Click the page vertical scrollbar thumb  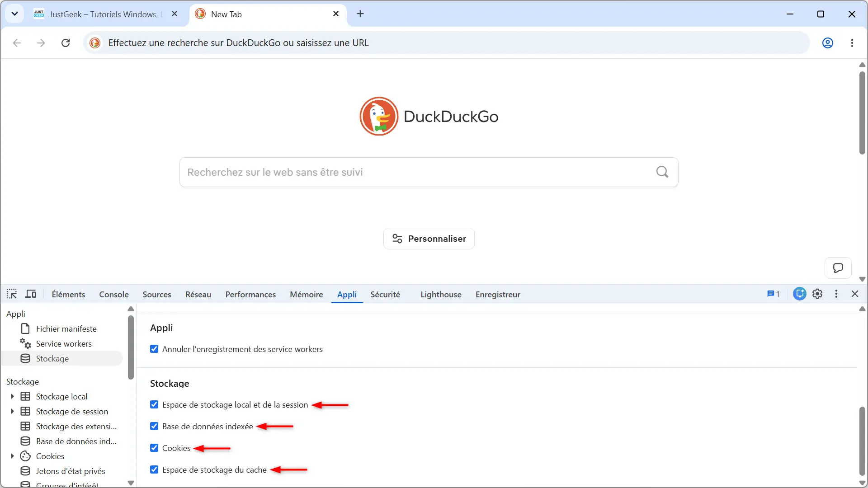tap(862, 113)
